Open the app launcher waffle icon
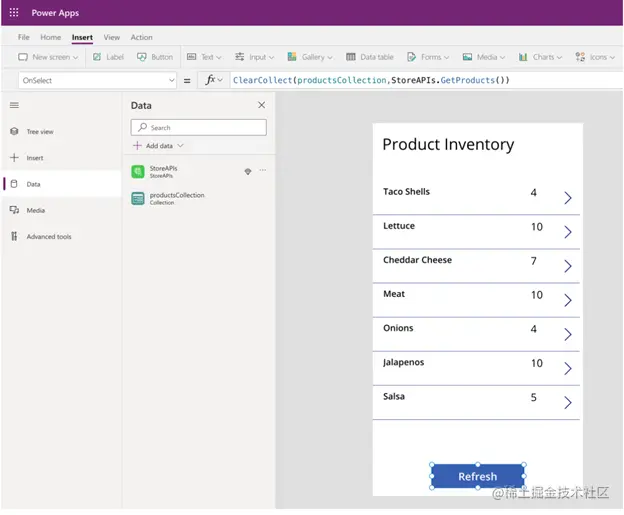 coord(14,13)
